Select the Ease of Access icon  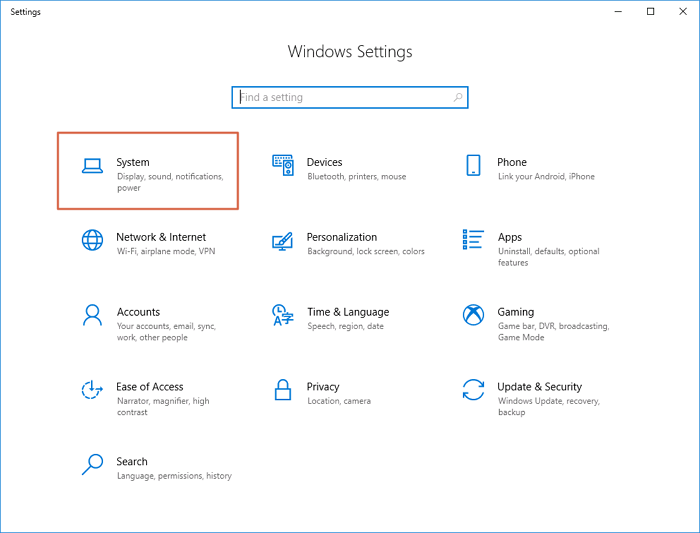(x=92, y=389)
